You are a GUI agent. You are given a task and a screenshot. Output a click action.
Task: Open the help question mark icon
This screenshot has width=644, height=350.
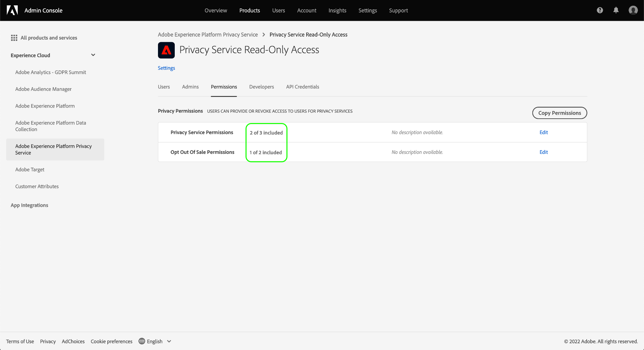[600, 10]
